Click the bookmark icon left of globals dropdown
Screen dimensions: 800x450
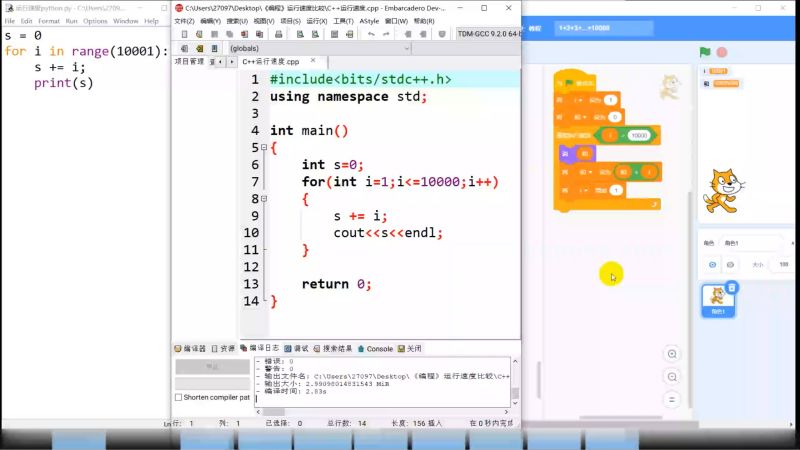[214, 48]
